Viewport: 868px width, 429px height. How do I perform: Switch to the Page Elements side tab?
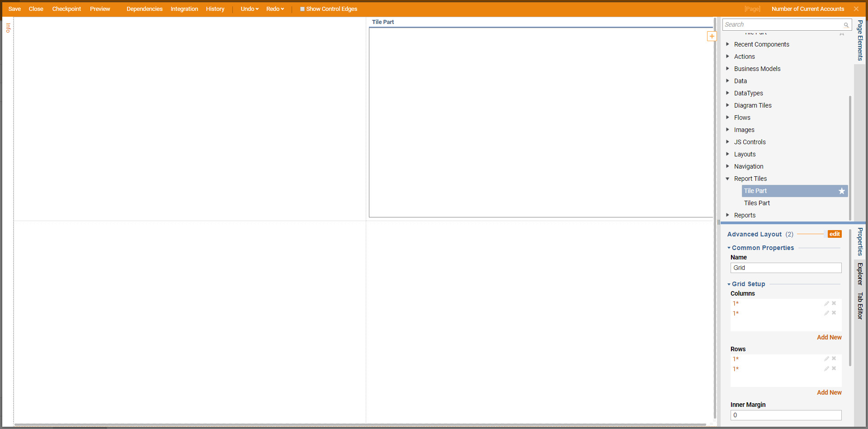click(860, 41)
